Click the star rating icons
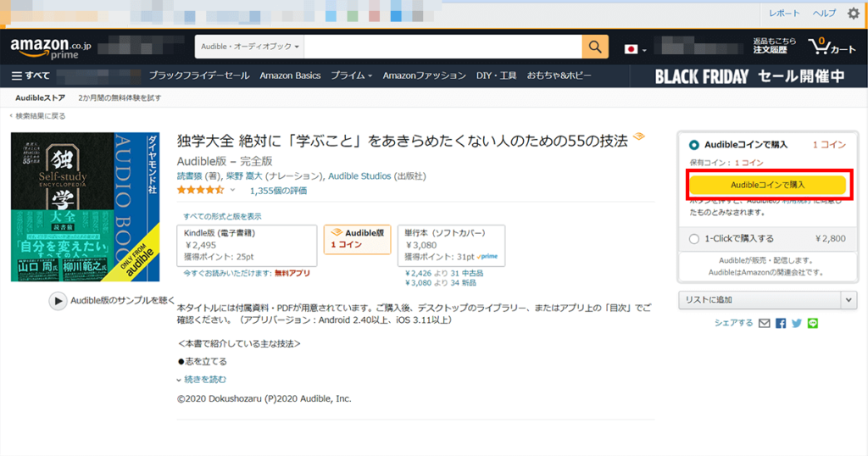 tap(200, 191)
